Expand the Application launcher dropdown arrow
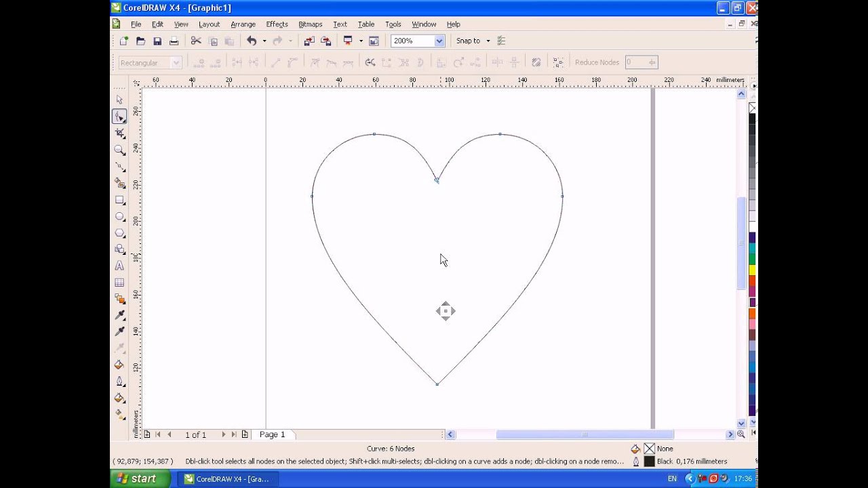The image size is (868, 488). point(361,41)
